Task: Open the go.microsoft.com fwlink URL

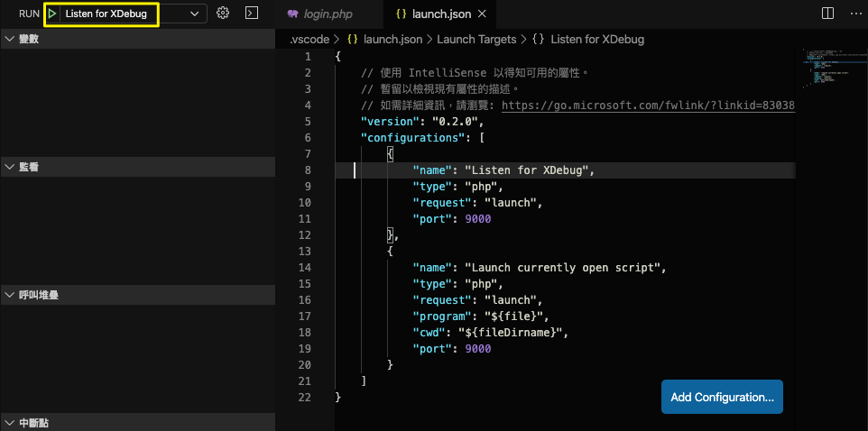Action: click(648, 105)
